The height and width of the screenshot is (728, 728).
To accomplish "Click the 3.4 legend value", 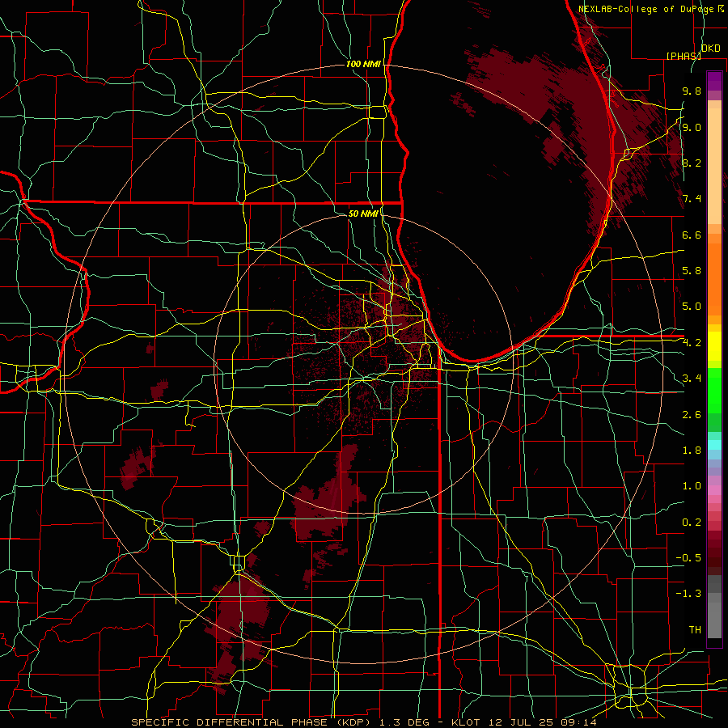I will (692, 379).
